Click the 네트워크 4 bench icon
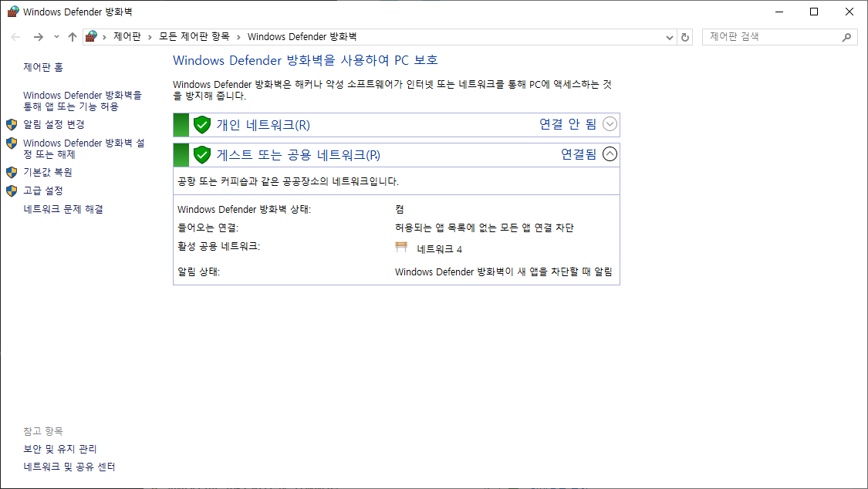 coord(401,248)
